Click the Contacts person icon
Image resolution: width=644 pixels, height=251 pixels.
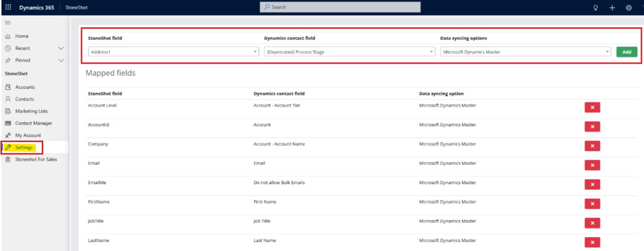pos(8,99)
